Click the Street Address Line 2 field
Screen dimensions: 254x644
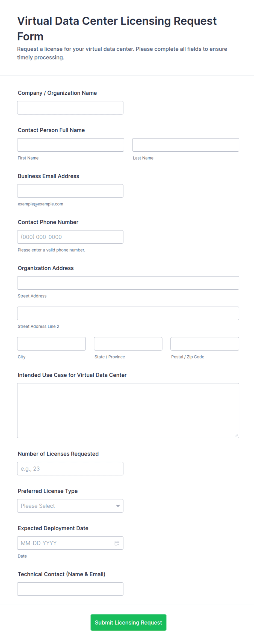point(128,313)
